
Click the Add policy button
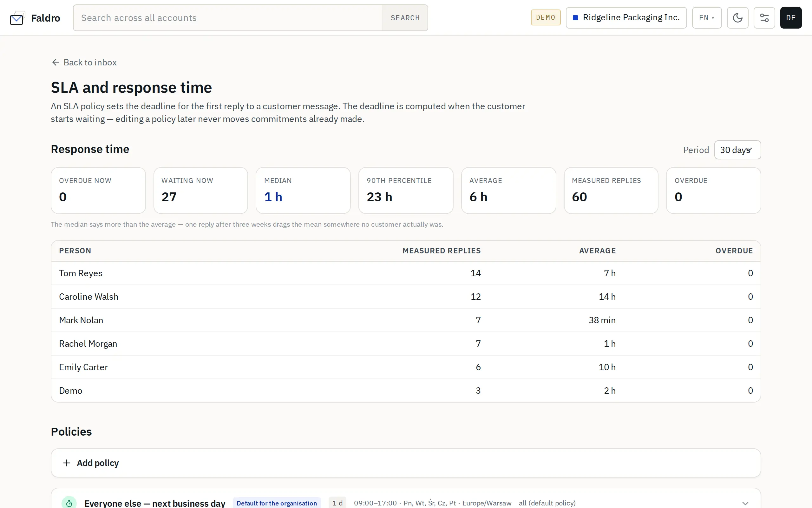pos(406,463)
